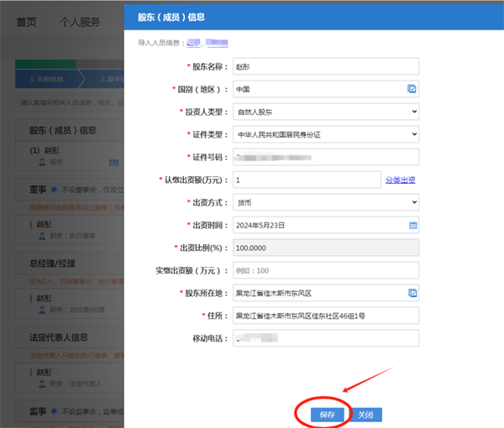The height and width of the screenshot is (428, 504).
Task: Open the 分类出资 link
Action: (401, 180)
